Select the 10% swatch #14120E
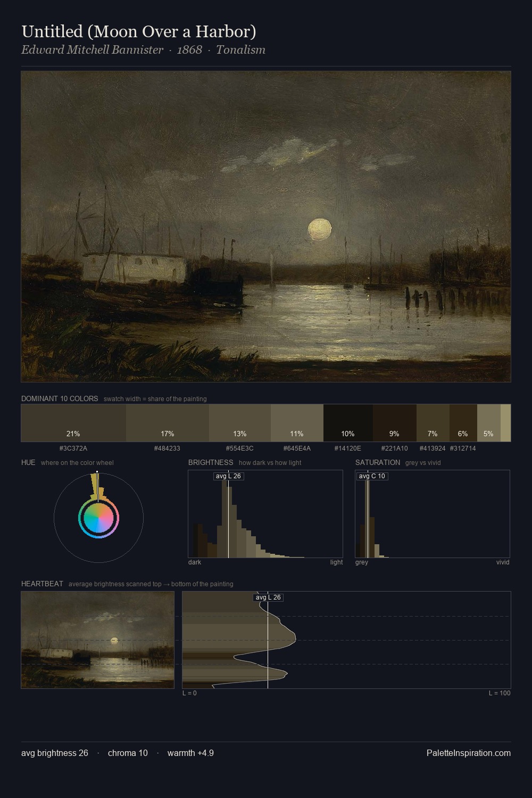This screenshot has height=798, width=532. (x=348, y=423)
